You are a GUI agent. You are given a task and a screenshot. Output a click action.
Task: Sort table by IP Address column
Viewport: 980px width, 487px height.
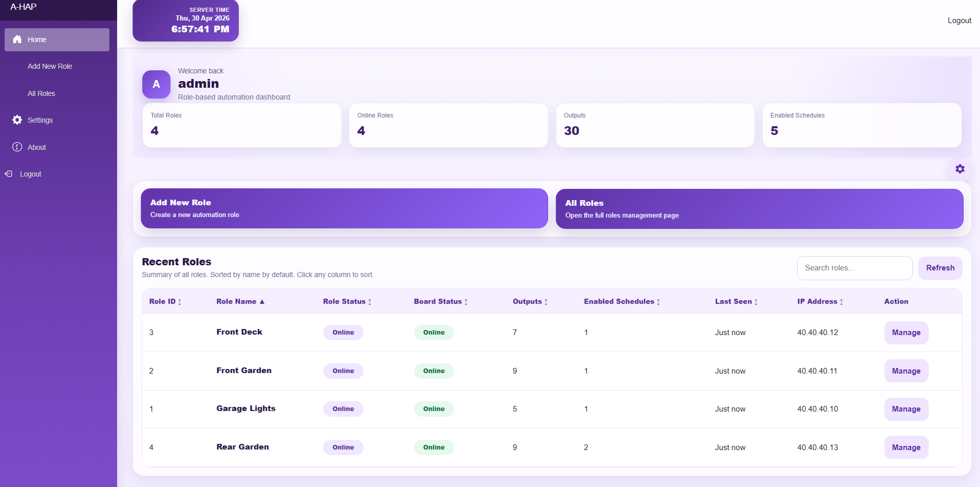pos(820,301)
